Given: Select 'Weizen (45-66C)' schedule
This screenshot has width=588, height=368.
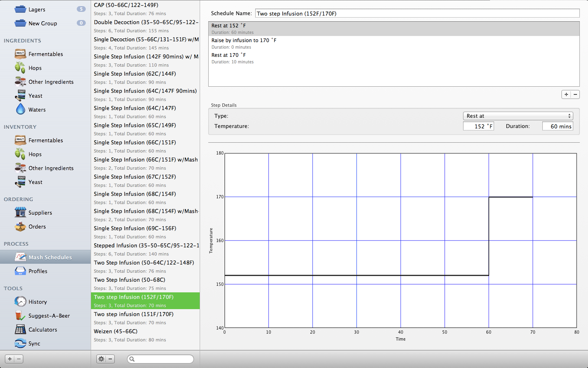Looking at the screenshot, I should coord(145,335).
